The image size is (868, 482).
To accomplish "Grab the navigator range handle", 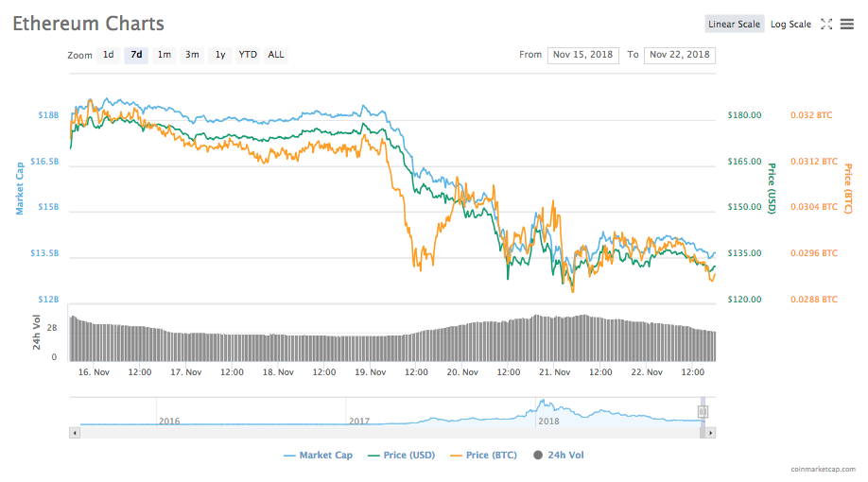I will (x=703, y=411).
